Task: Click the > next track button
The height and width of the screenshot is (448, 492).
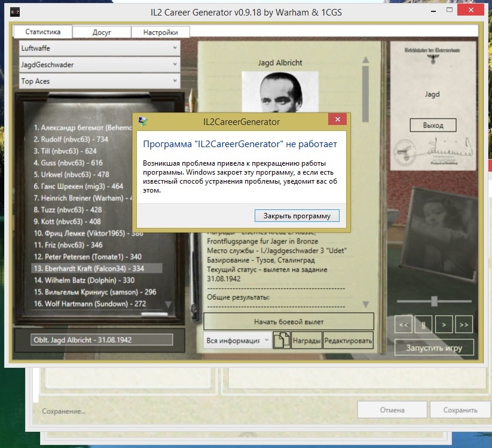Action: tap(444, 324)
